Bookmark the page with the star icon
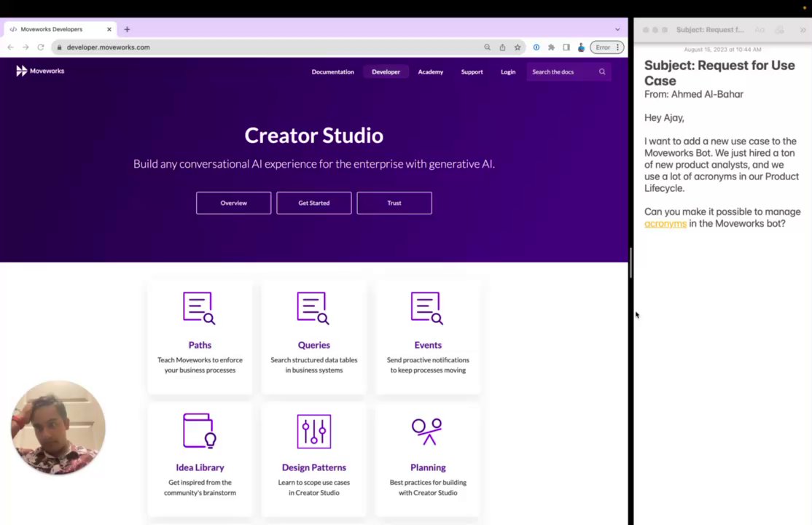The width and height of the screenshot is (812, 525). click(x=518, y=47)
